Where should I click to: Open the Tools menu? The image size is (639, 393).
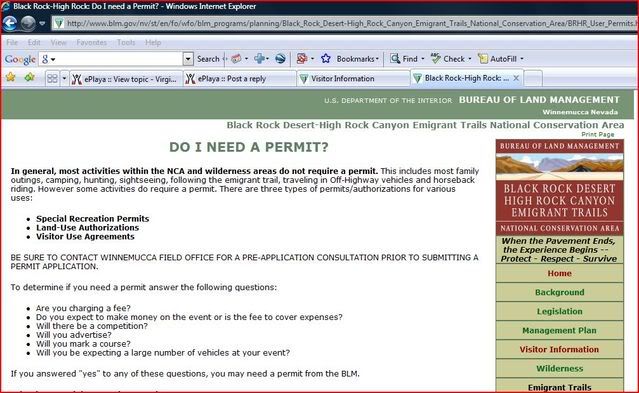pos(126,42)
